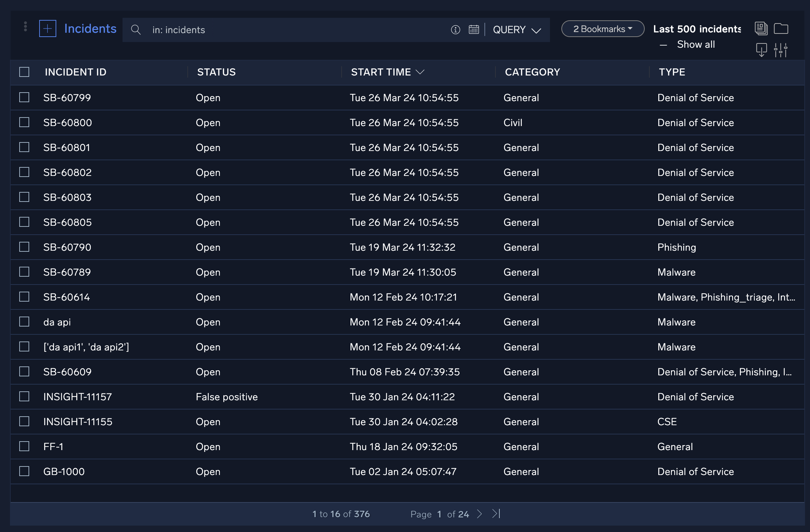This screenshot has height=532, width=810.
Task: Select incident INSIGHT-11157 row
Action: coord(78,396)
